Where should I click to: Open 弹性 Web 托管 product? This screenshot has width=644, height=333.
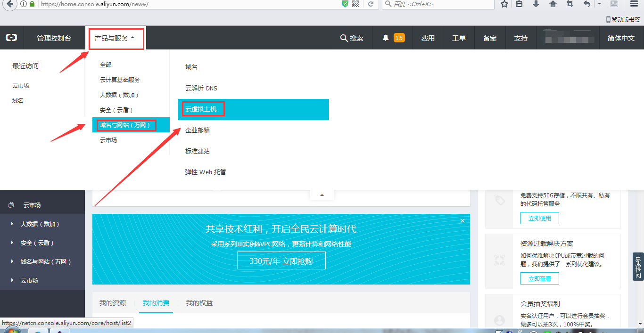(x=206, y=172)
